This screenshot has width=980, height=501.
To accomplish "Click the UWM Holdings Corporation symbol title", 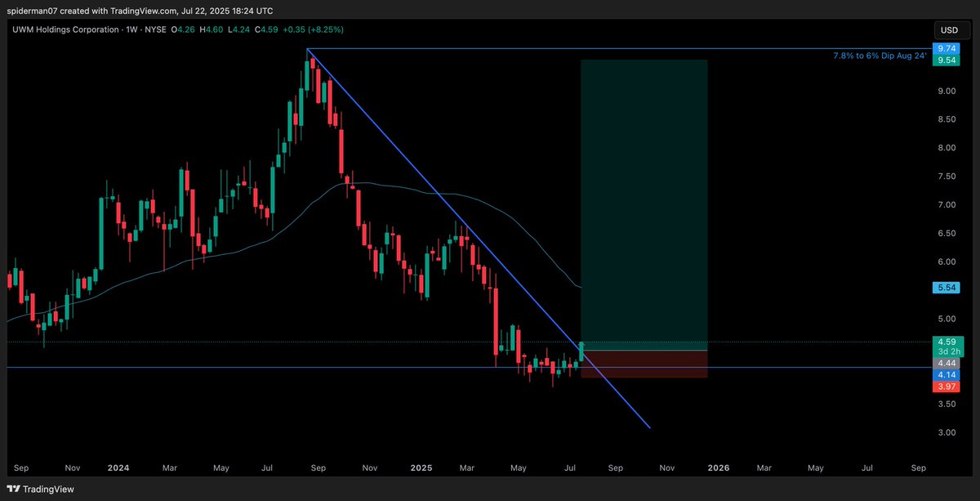I will [66, 29].
